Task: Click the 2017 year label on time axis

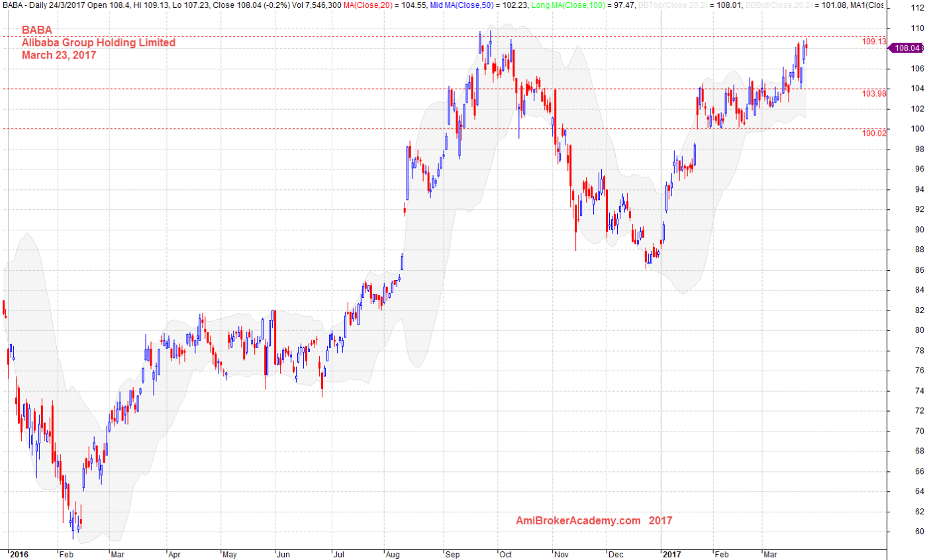Action: point(673,555)
